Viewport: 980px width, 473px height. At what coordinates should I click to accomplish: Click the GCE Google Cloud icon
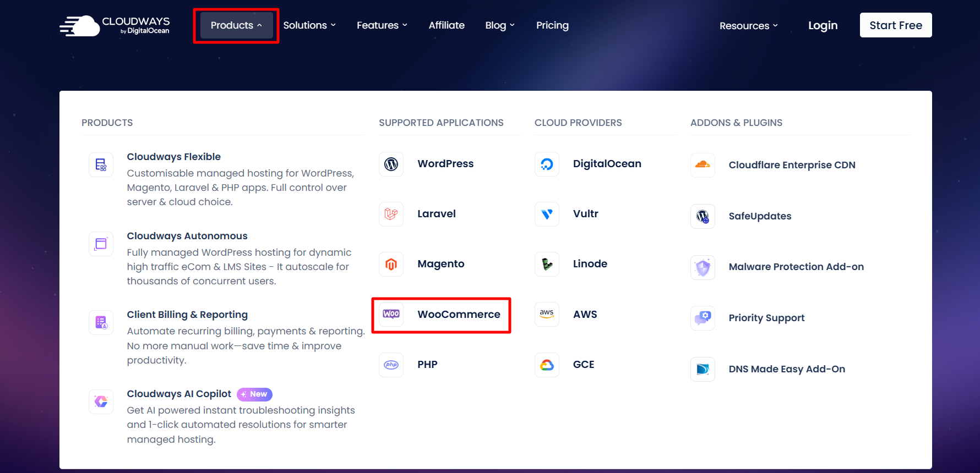tap(547, 365)
